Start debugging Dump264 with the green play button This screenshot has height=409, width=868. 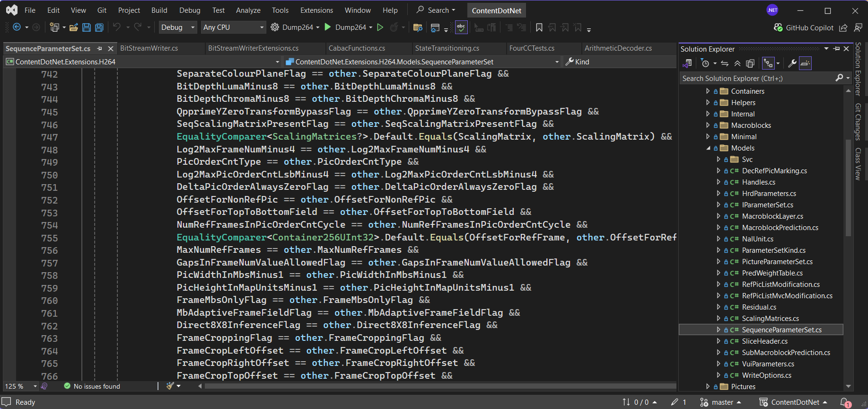327,27
